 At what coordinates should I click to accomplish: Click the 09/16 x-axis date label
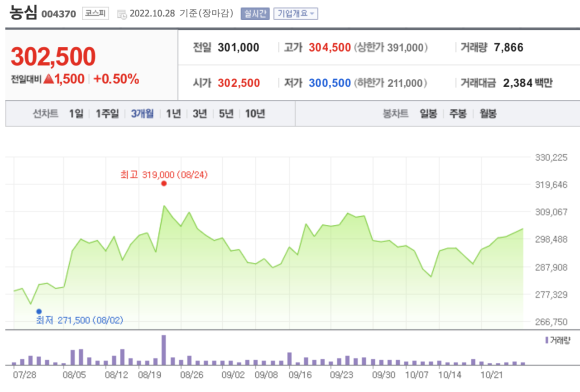pos(300,375)
